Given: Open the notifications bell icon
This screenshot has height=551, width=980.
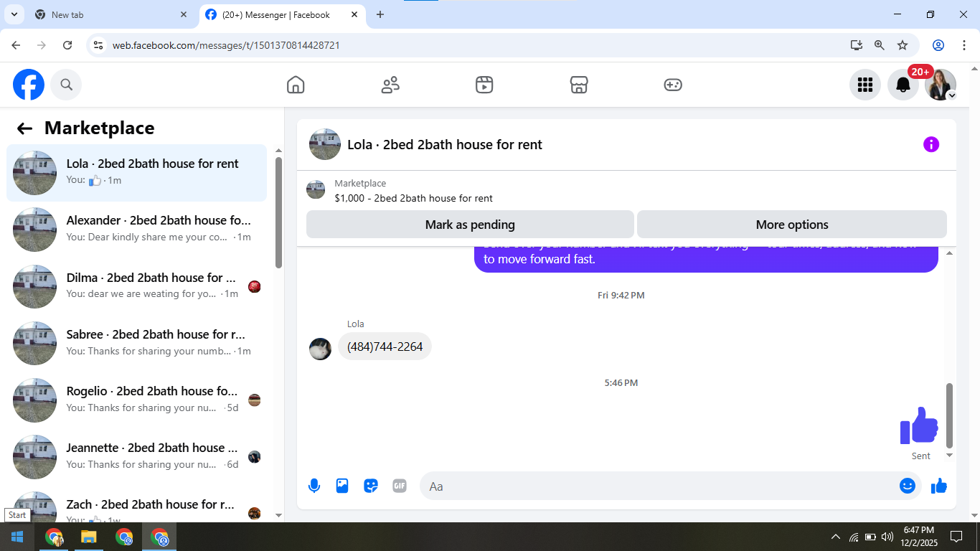Looking at the screenshot, I should click(x=903, y=85).
